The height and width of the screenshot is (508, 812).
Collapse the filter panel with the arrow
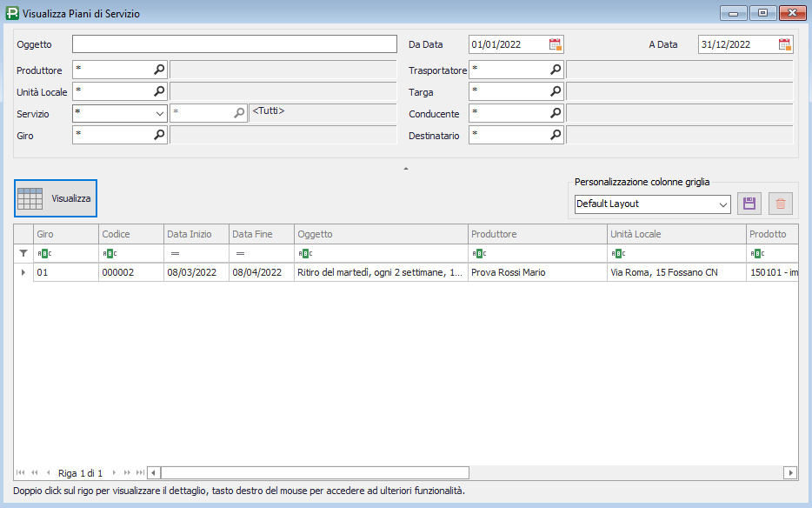[405, 168]
